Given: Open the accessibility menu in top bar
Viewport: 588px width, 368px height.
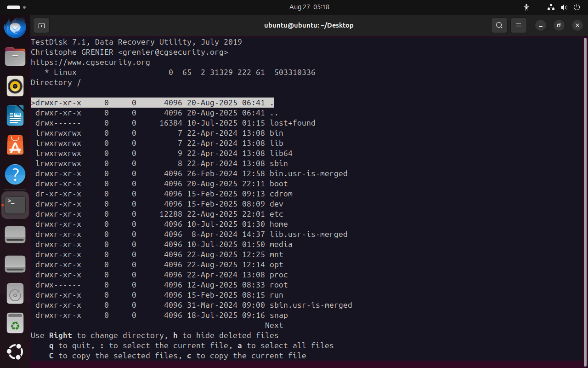Looking at the screenshot, I should click(x=526, y=7).
